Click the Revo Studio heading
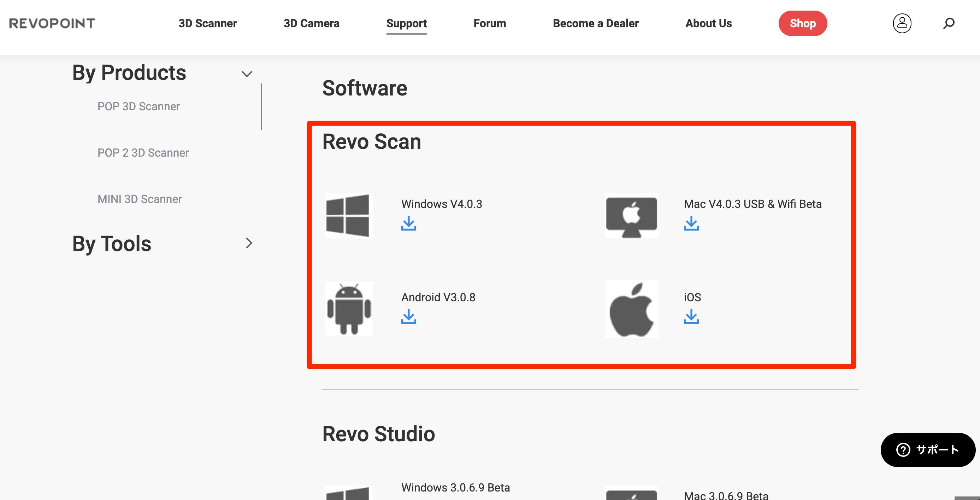 click(378, 434)
